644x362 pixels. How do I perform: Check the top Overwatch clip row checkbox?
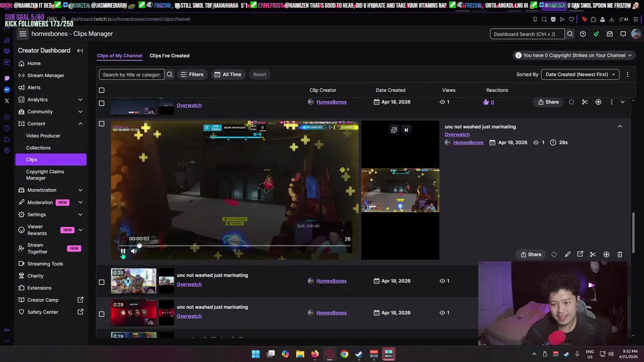pyautogui.click(x=102, y=103)
